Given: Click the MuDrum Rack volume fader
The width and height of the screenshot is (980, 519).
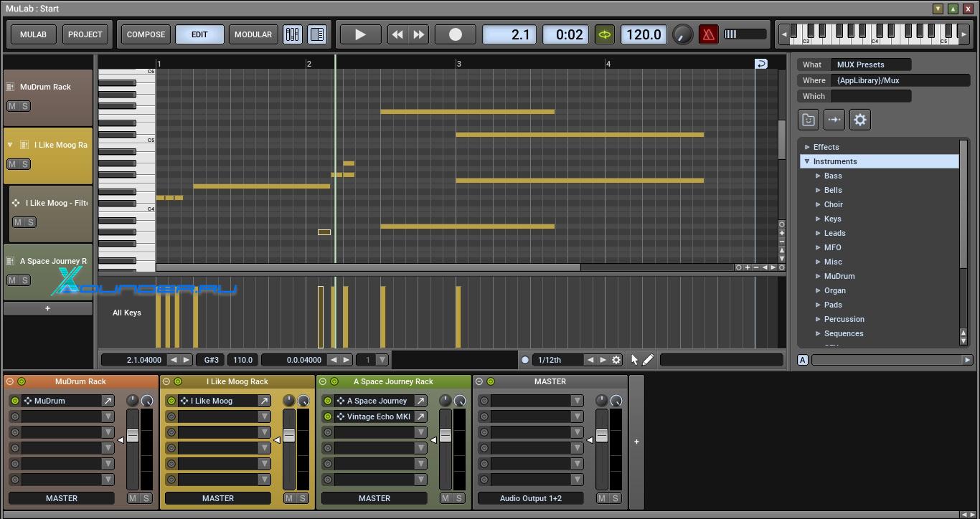Looking at the screenshot, I should 133,435.
